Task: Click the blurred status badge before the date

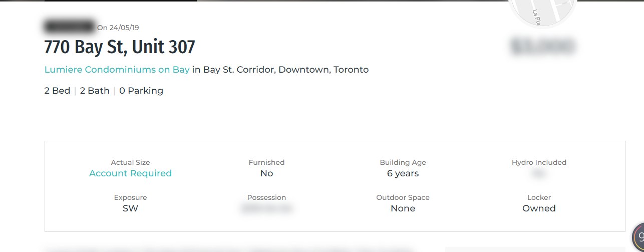Action: 69,26
